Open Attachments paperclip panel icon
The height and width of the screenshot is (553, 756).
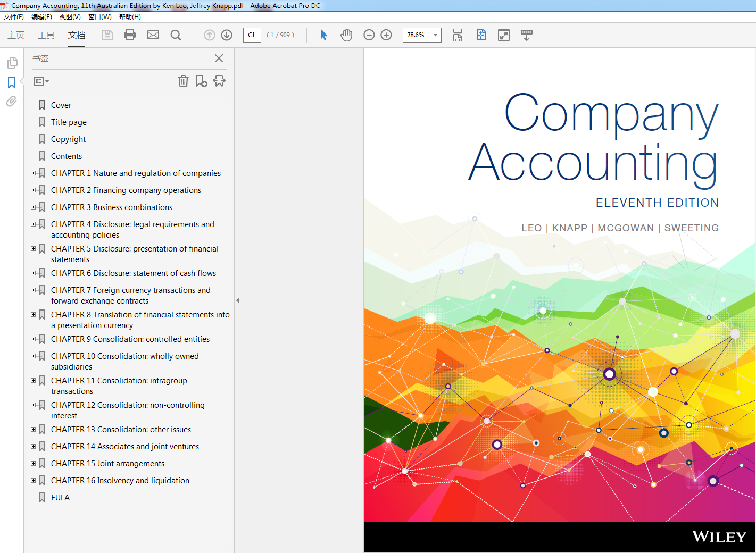[x=12, y=101]
